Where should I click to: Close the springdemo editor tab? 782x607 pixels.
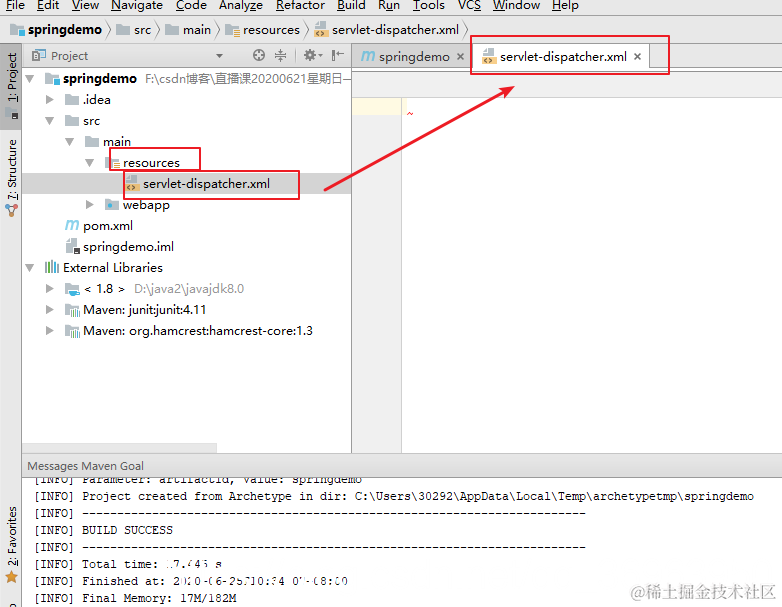tap(460, 57)
